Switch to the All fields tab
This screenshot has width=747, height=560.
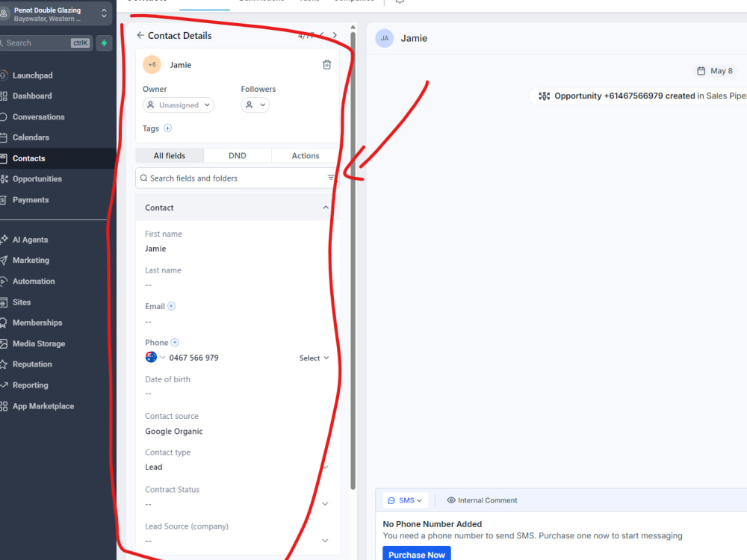click(x=170, y=156)
